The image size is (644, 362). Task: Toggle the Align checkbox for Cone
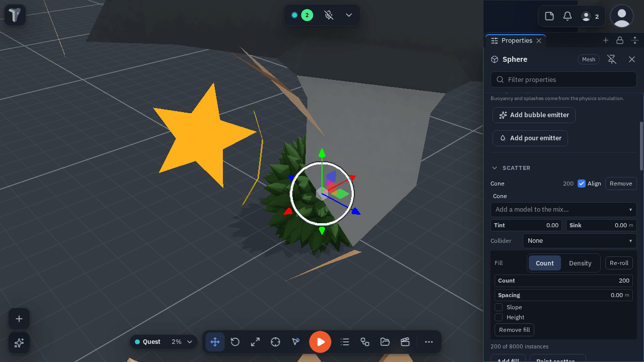point(582,184)
